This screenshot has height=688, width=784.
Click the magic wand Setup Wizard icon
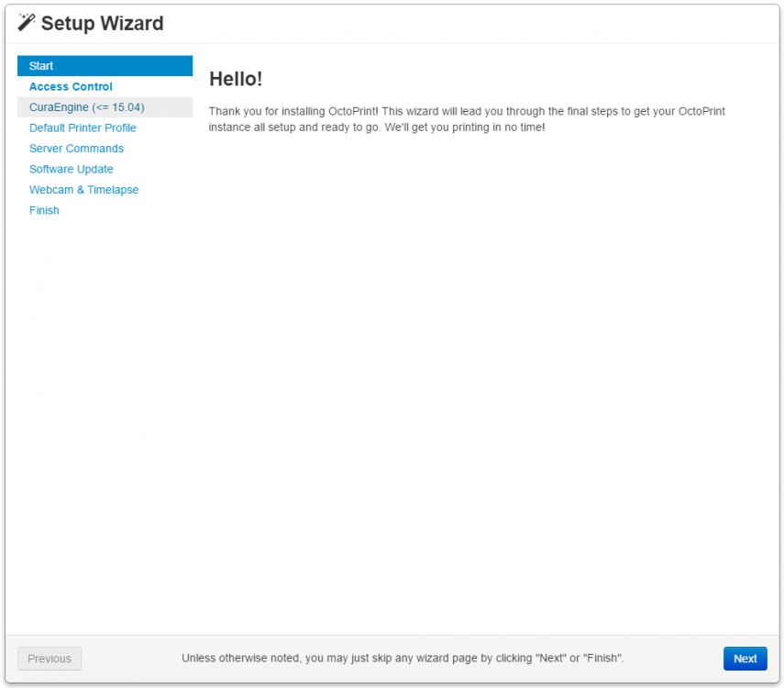coord(27,23)
